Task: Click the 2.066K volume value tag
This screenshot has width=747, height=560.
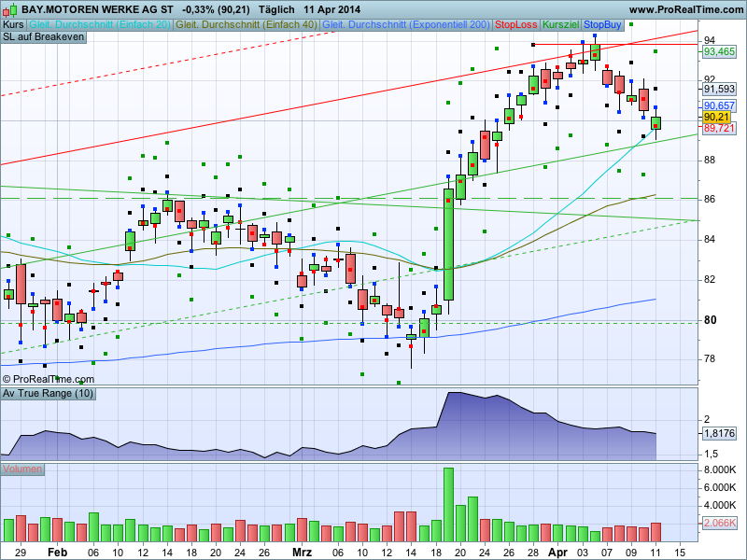Action: [719, 523]
